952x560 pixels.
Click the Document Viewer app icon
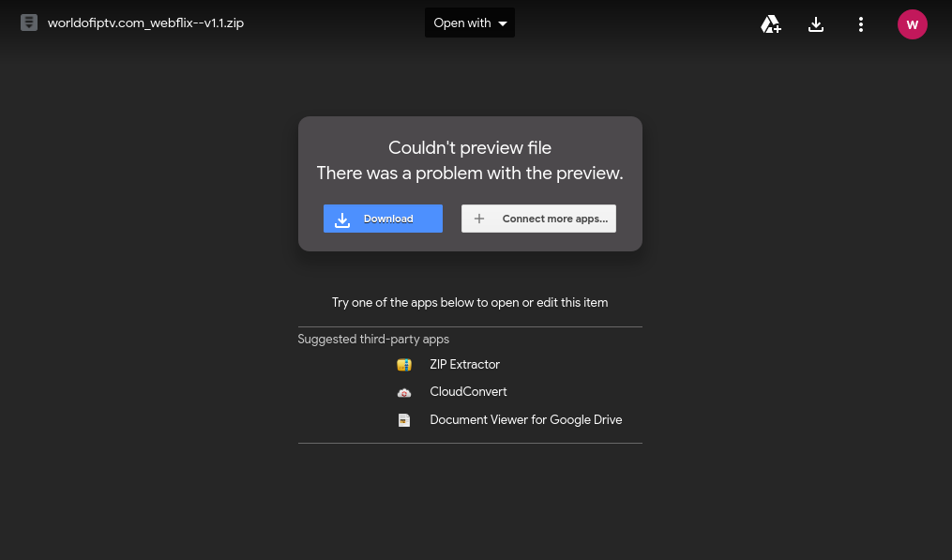(x=403, y=420)
